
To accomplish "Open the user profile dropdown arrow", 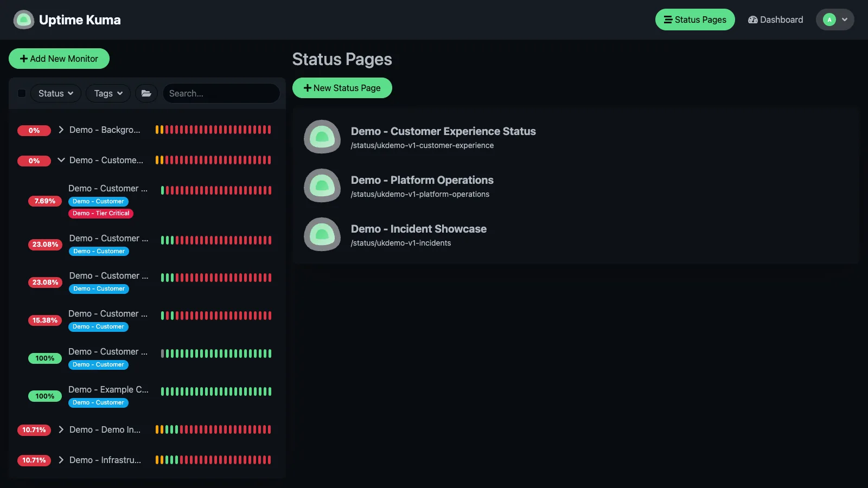I will click(x=845, y=20).
